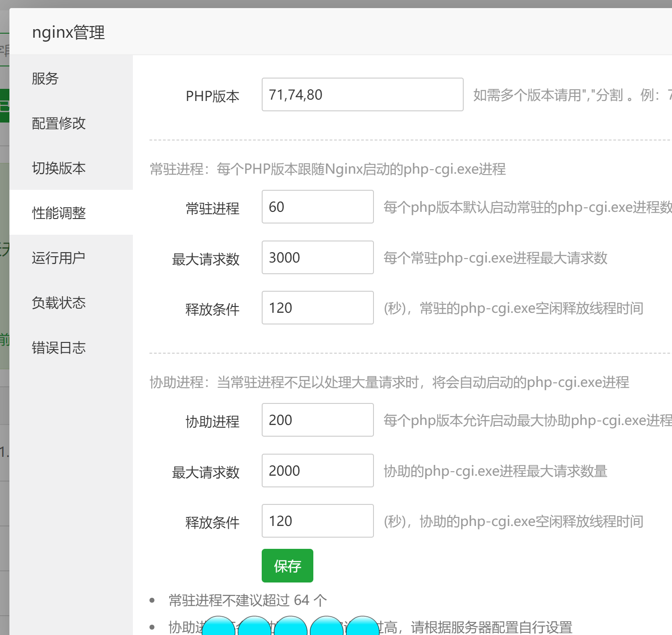Go to the 负载状态 tab
672x635 pixels.
71,302
